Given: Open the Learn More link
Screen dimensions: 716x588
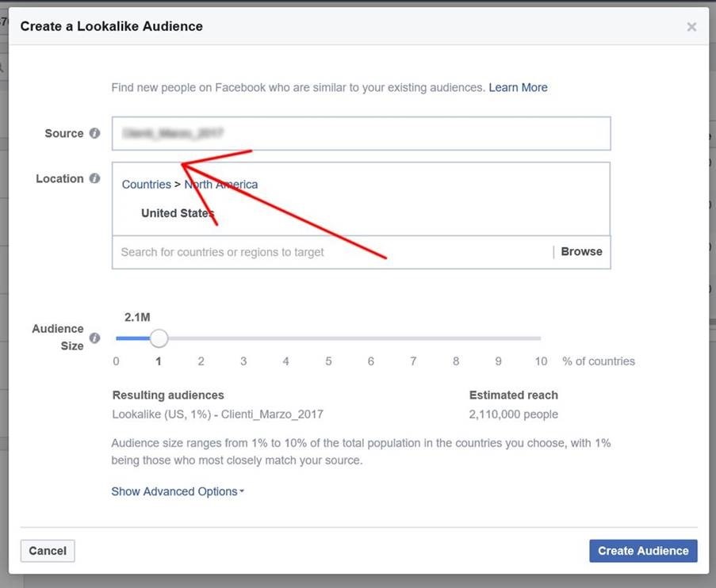Looking at the screenshot, I should 518,87.
